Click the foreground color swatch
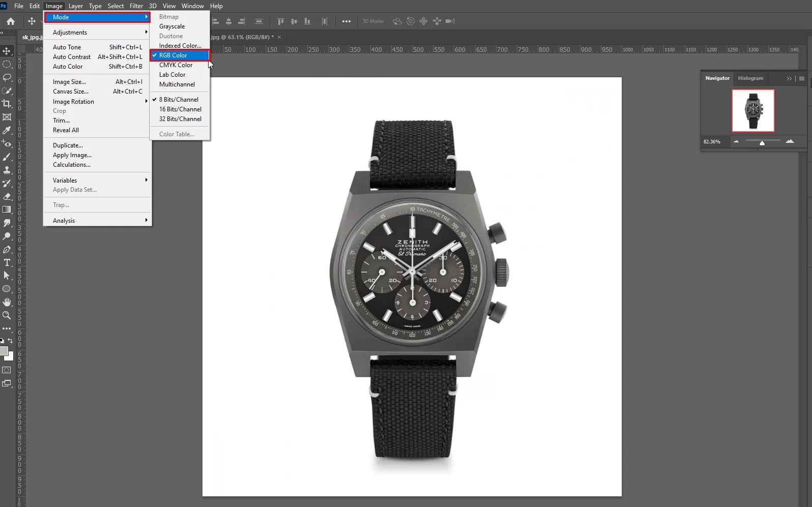 4,351
